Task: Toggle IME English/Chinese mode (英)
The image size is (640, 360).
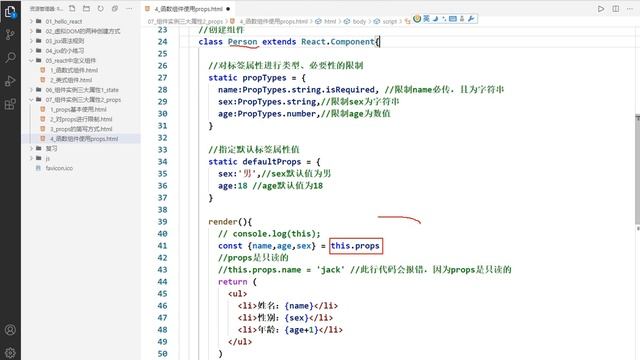Action: tap(426, 18)
